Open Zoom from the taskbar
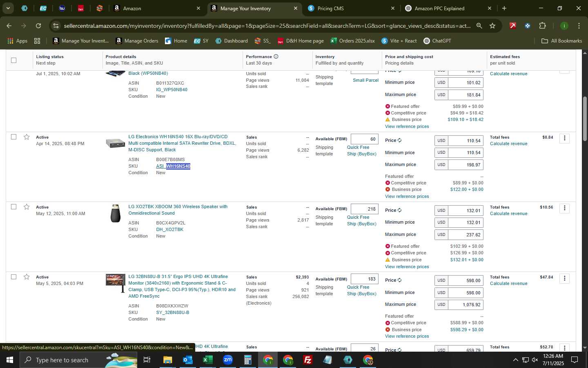Screen dimensions: 588x368 pyautogui.click(x=227, y=360)
